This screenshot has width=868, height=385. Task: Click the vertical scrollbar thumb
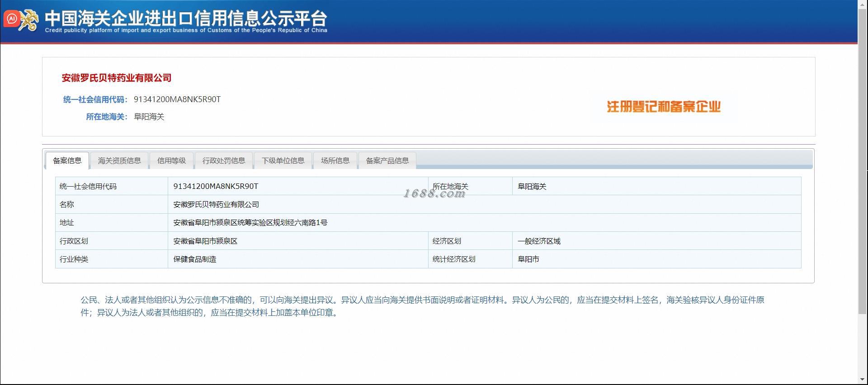pyautogui.click(x=863, y=161)
